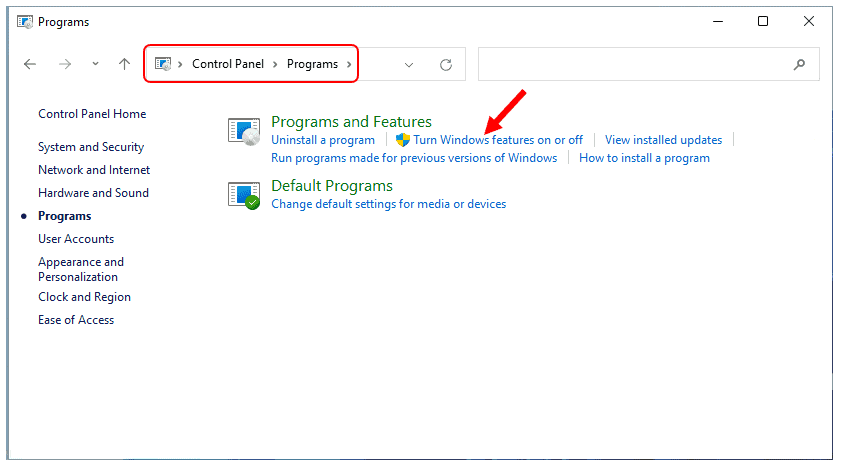The image size is (843, 469).
Task: Refresh the Programs view
Action: [x=446, y=65]
